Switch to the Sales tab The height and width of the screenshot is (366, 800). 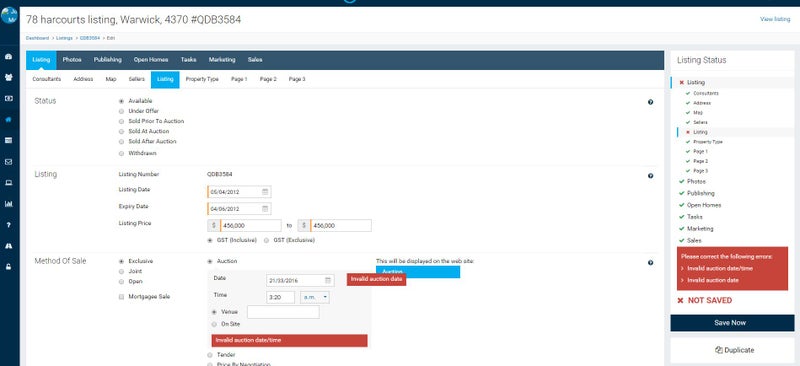click(255, 60)
